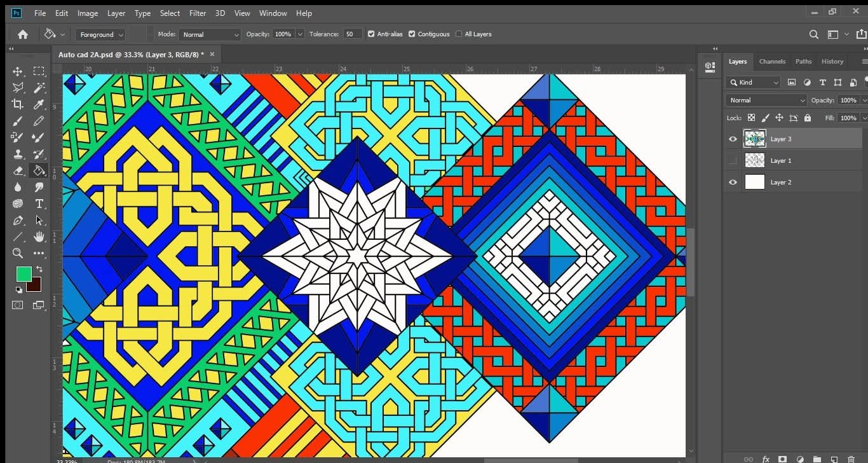The height and width of the screenshot is (463, 868).
Task: Open the Search icon in the options bar
Action: click(814, 34)
